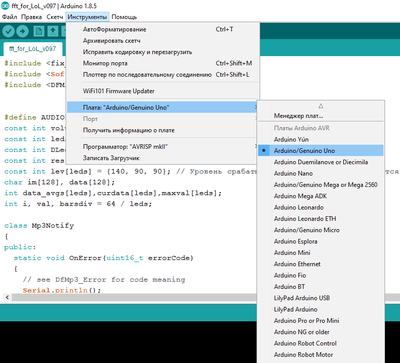This screenshot has height=363, width=400.
Task: Select Архивировать скетч
Action: pyautogui.click(x=163, y=41)
